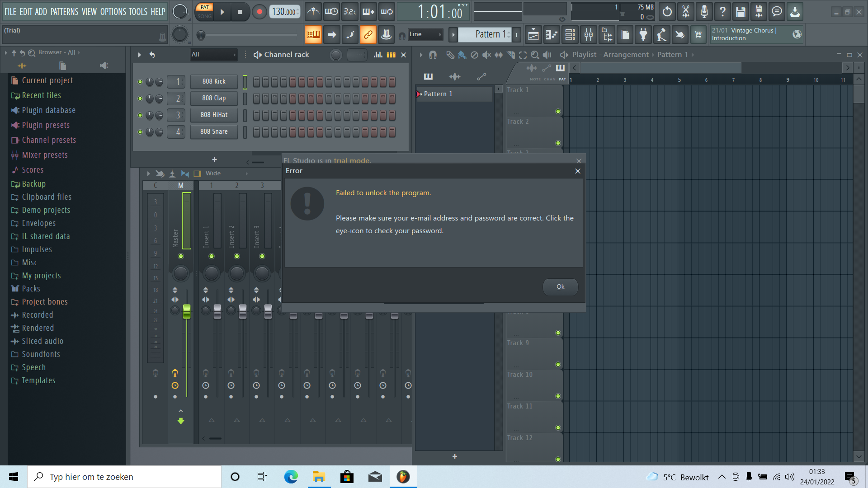Toggle the metronome icon

[313, 12]
